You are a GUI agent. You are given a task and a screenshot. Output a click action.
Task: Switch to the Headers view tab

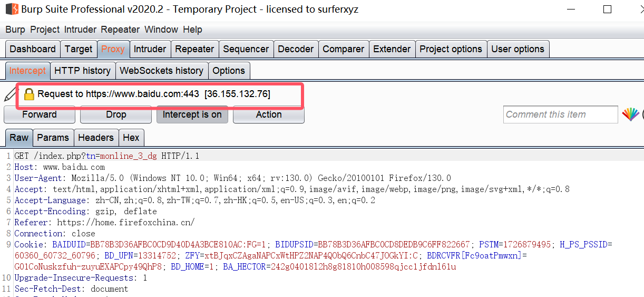click(x=96, y=138)
